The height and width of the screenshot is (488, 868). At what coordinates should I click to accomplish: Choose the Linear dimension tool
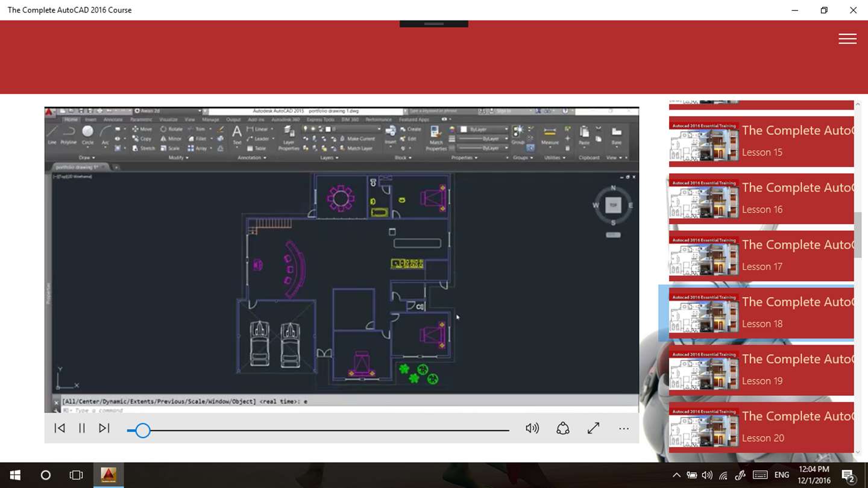coord(257,129)
